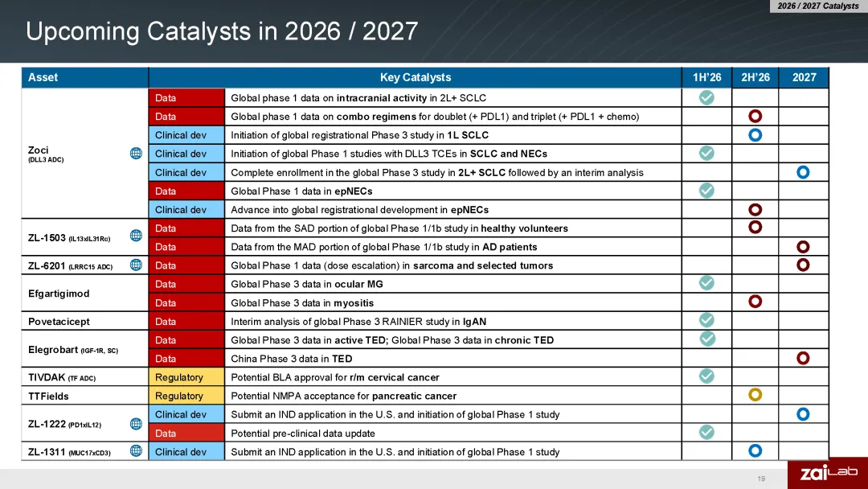The height and width of the screenshot is (489, 868).
Task: Click the 1H'26 column header
Action: point(707,77)
